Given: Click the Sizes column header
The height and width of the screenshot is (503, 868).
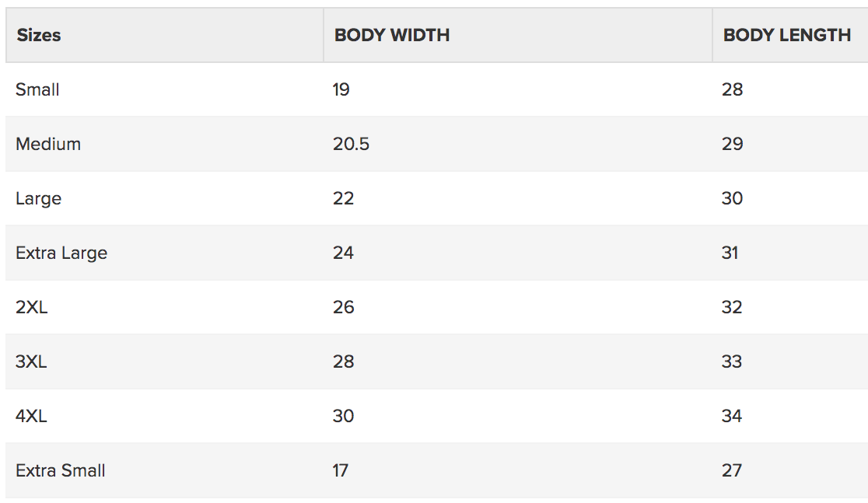Looking at the screenshot, I should tap(39, 35).
